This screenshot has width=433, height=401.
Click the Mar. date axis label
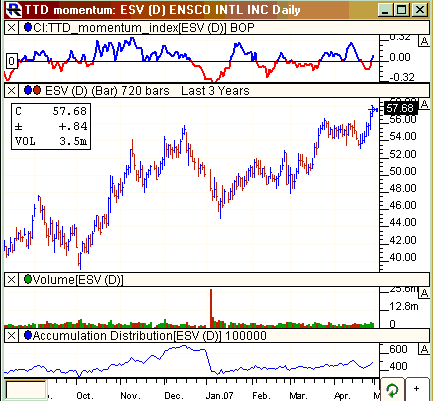point(298,396)
